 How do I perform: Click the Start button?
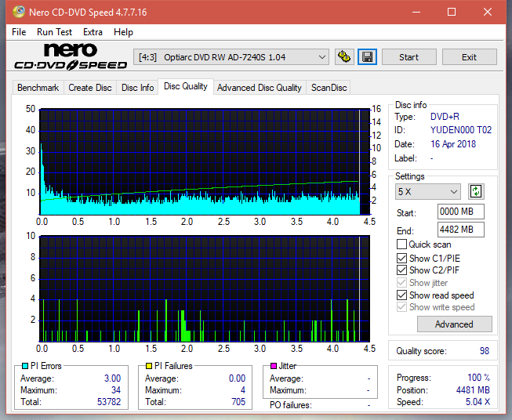409,57
